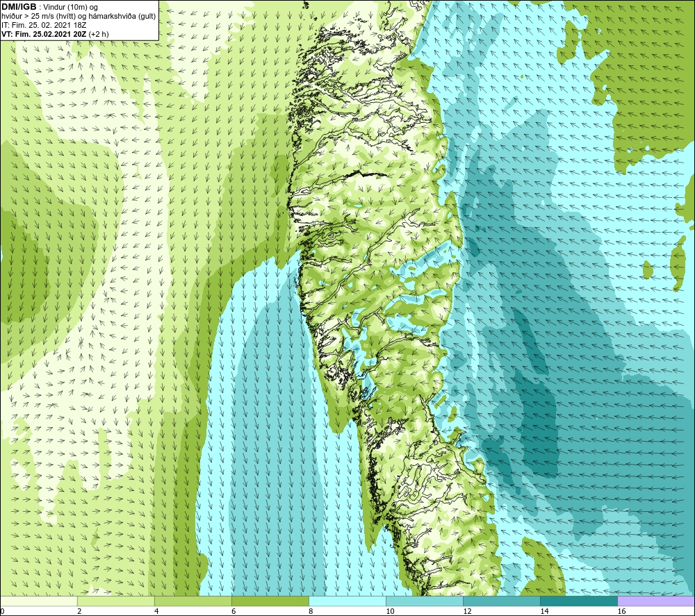Click the 14–16 m/s dark teal swatch
The height and width of the screenshot is (616, 695).
pyautogui.click(x=578, y=601)
